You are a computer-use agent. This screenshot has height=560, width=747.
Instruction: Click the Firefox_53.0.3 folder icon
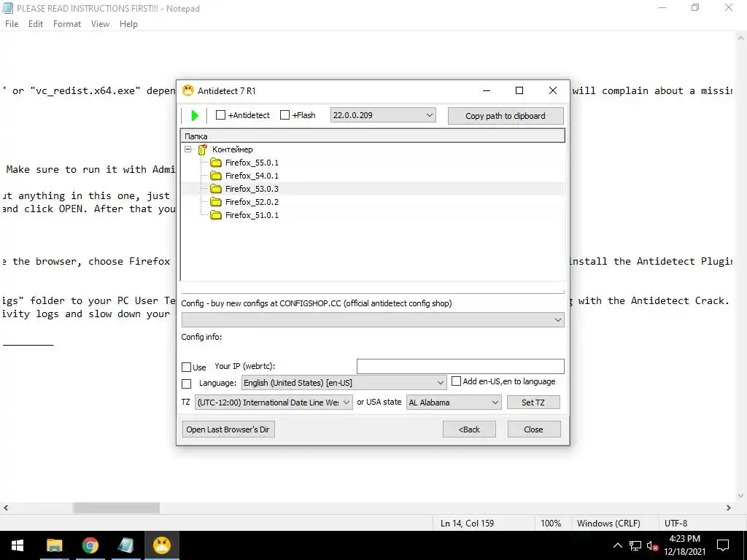[x=216, y=189]
